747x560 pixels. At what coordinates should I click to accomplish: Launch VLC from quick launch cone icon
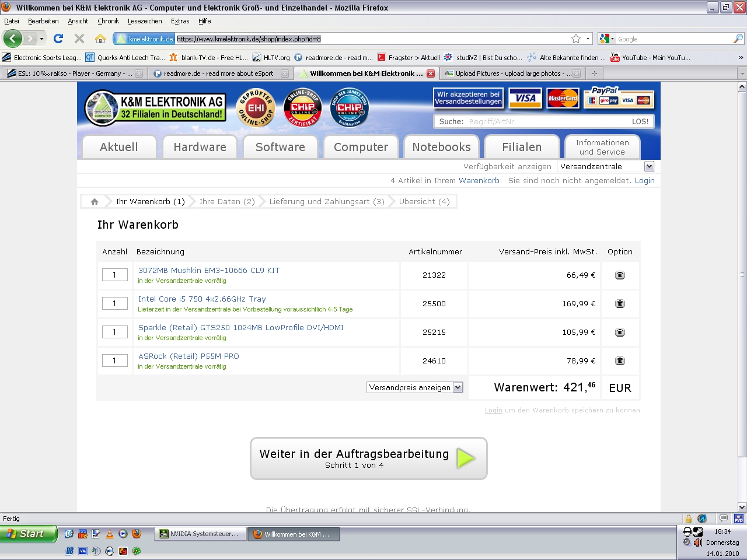(x=109, y=533)
